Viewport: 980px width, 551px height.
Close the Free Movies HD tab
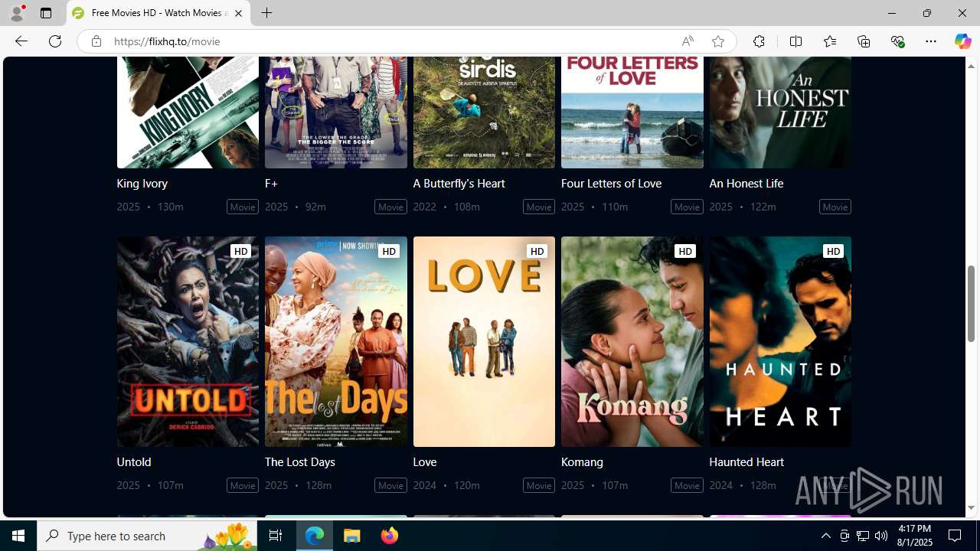[x=238, y=13]
